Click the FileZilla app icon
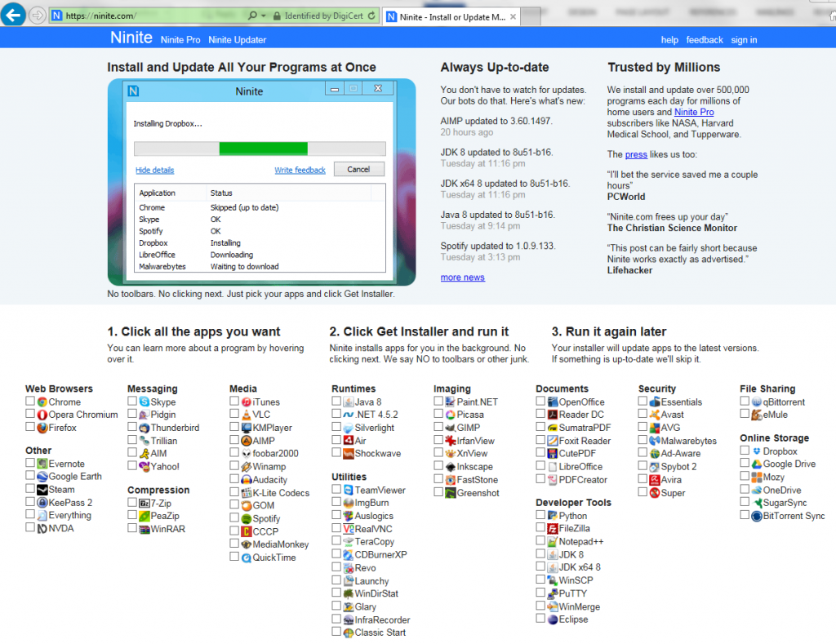This screenshot has width=836, height=644. point(553,528)
